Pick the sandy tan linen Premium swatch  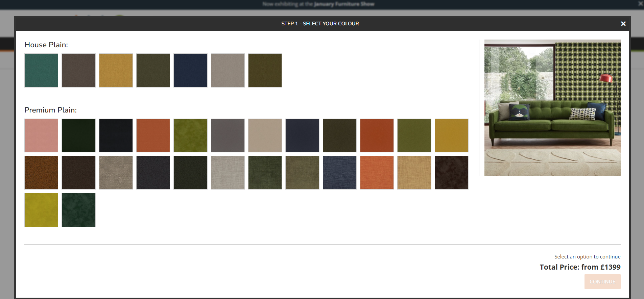coord(414,173)
